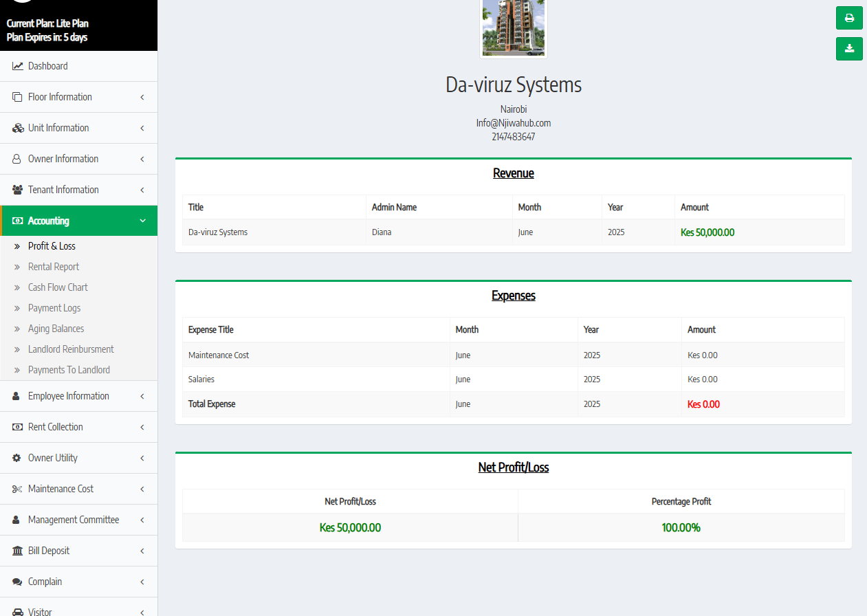Click the Maintenance Cost scissors icon
This screenshot has height=616, width=867.
pyautogui.click(x=17, y=489)
